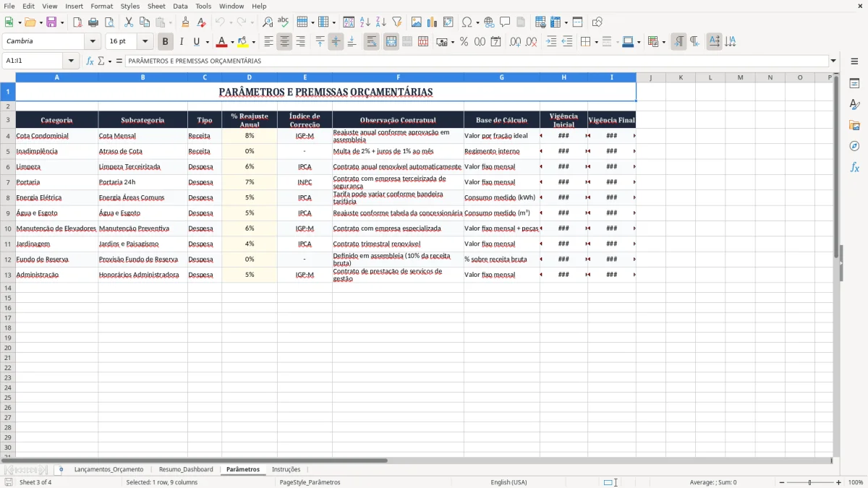The width and height of the screenshot is (868, 488).
Task: Select the Sort Ascending icon
Action: [365, 22]
